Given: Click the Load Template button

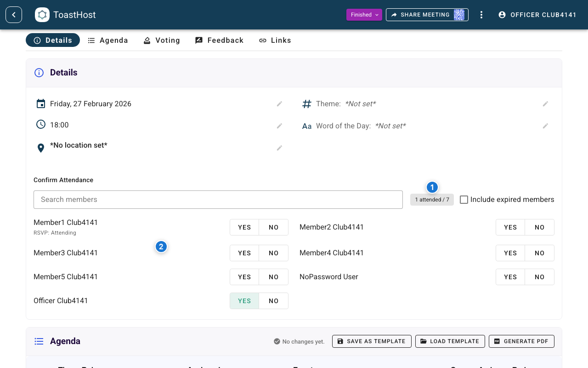Looking at the screenshot, I should click(x=450, y=341).
